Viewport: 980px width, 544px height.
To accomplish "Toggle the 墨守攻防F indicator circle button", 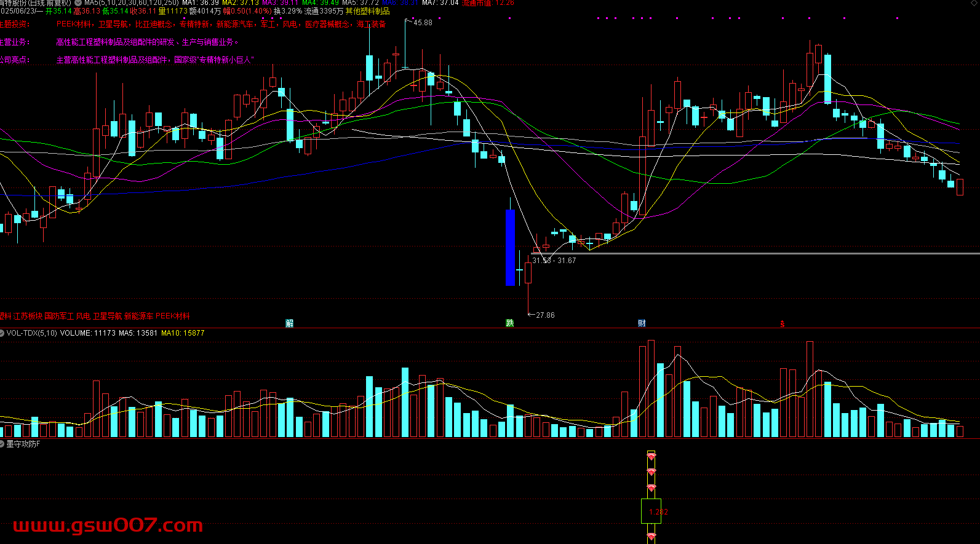I will coord(2,444).
